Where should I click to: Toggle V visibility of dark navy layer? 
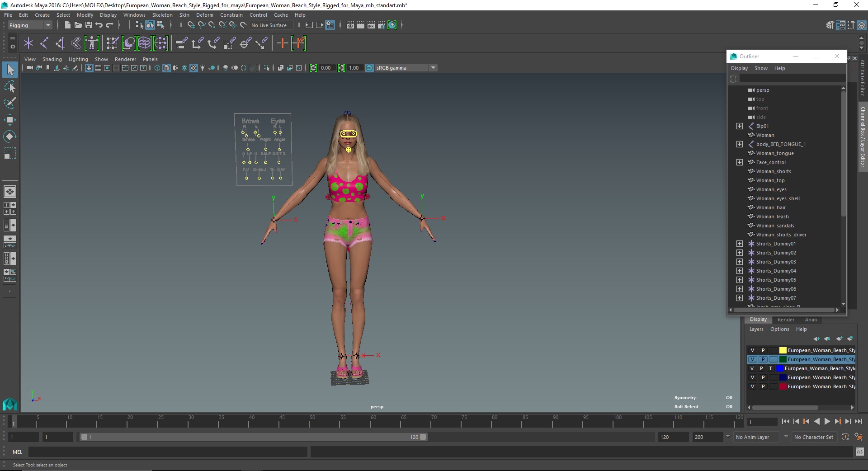[752, 377]
